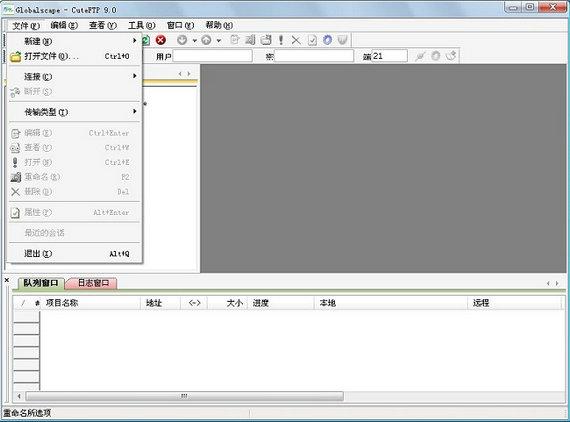Viewport: 570px width, 422px height.
Task: Click the exclamation mark execute icon
Action: tap(281, 40)
